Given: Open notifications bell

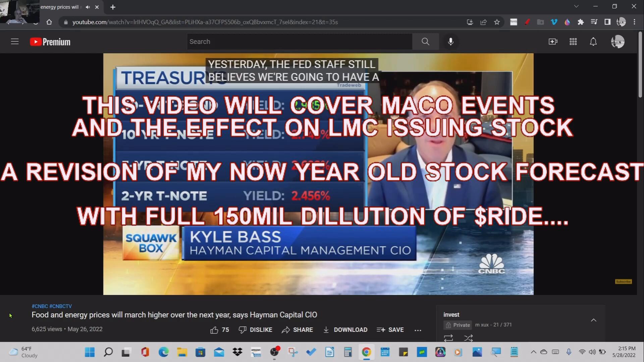Looking at the screenshot, I should pyautogui.click(x=593, y=42).
